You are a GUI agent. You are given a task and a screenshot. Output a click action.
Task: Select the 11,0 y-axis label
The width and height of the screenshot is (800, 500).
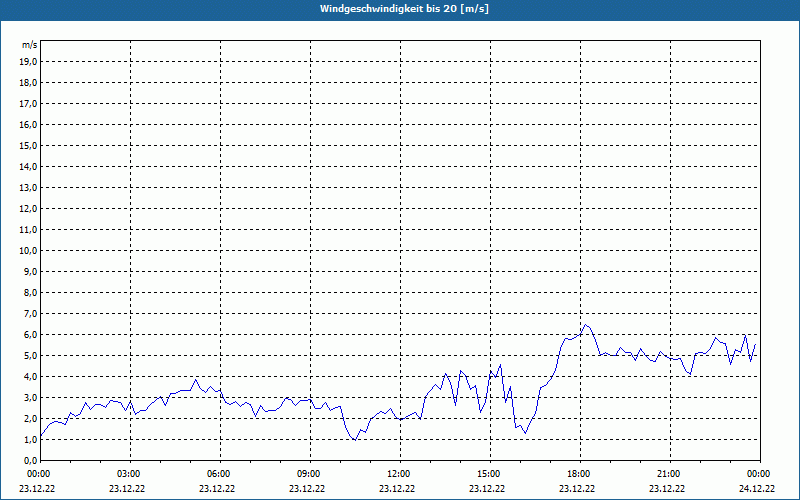(x=28, y=230)
